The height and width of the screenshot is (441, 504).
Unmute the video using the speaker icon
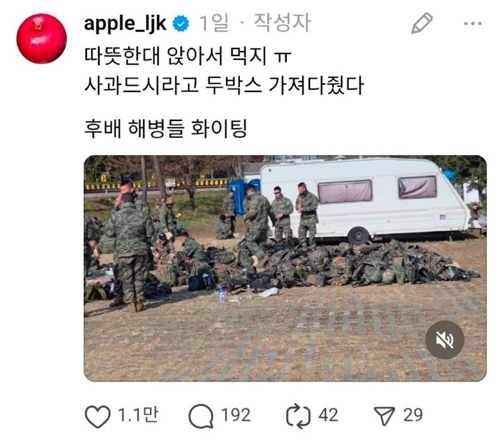pos(445,340)
